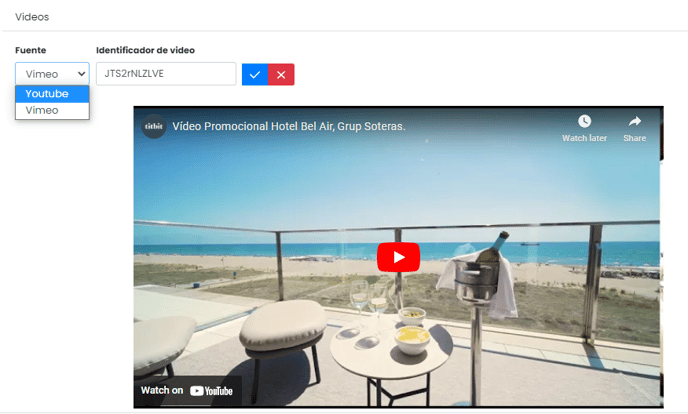This screenshot has width=688, height=414.
Task: Open the Fuente source dropdown
Action: [52, 74]
